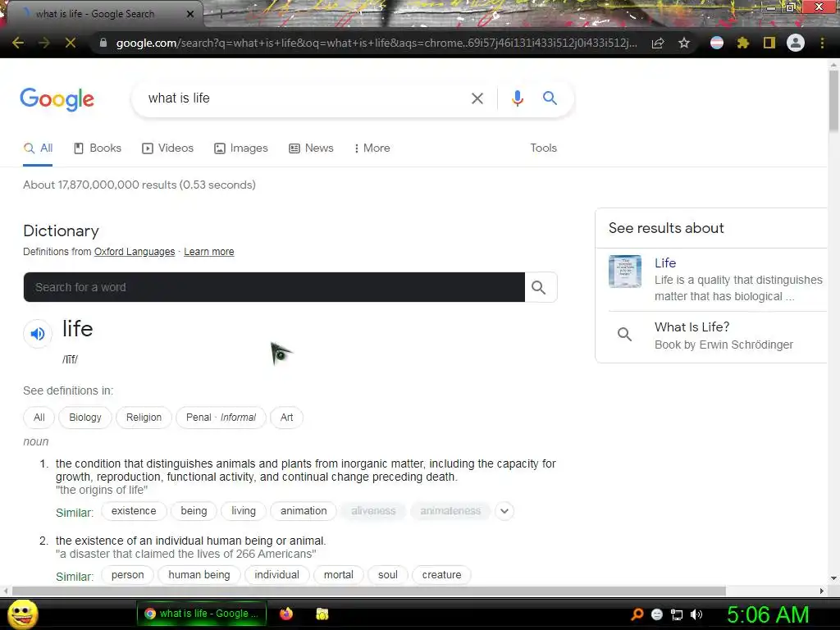Close the 'what is life' browser tab
The image size is (840, 630).
(x=190, y=14)
